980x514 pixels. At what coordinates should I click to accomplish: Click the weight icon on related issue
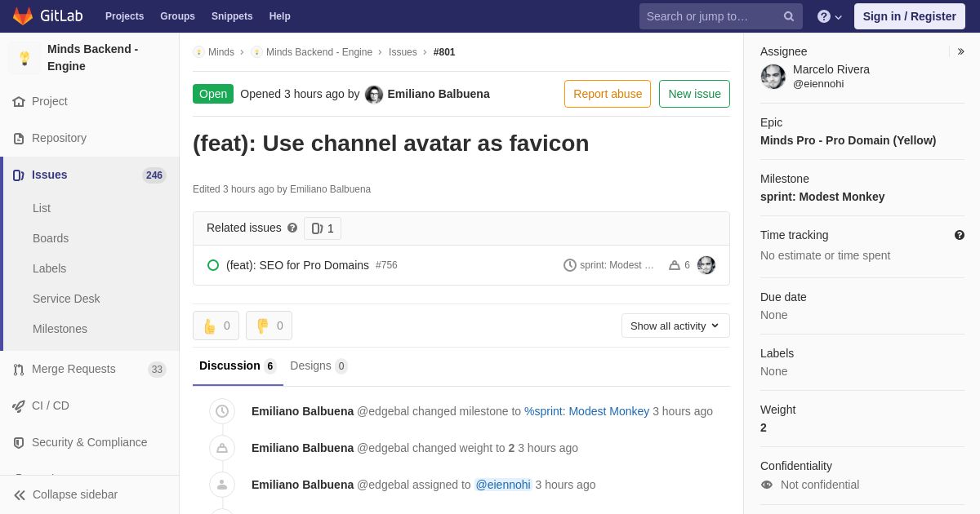point(675,265)
